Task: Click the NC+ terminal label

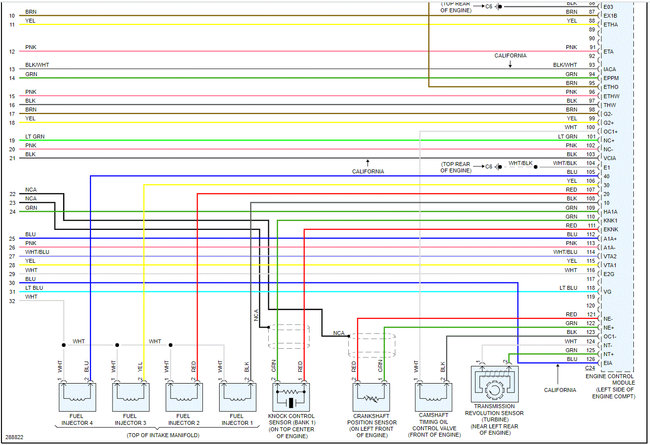Action: pos(609,141)
